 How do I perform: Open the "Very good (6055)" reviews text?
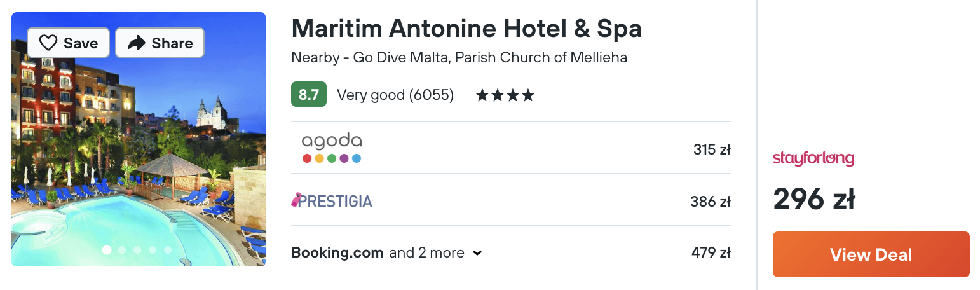click(395, 95)
